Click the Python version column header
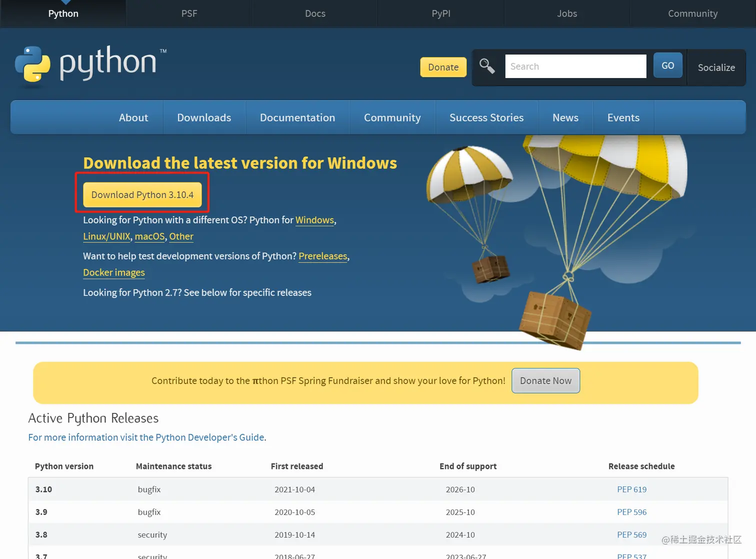 point(64,466)
